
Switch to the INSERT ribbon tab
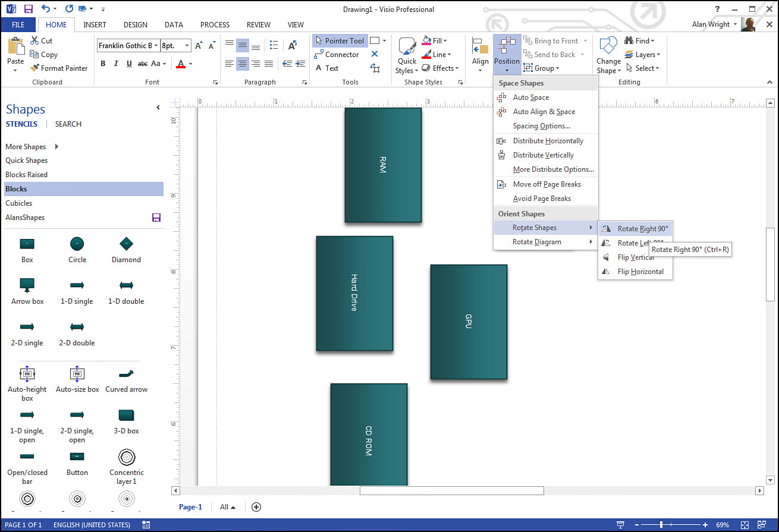click(x=95, y=25)
